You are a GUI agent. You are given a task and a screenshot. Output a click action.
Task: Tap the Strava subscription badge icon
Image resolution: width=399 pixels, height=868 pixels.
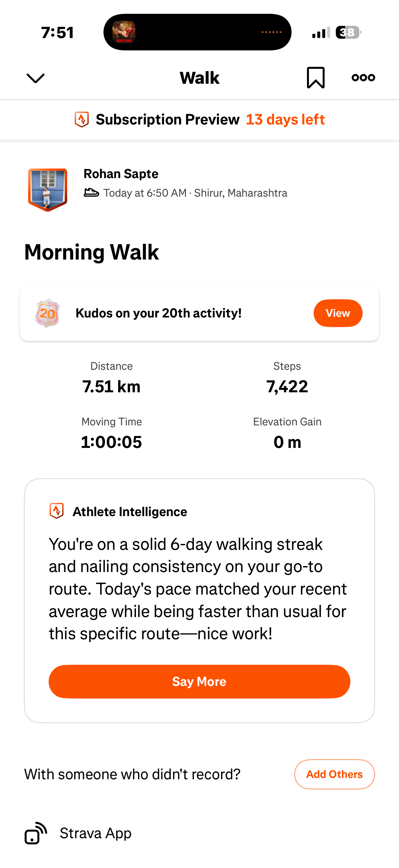tap(81, 120)
